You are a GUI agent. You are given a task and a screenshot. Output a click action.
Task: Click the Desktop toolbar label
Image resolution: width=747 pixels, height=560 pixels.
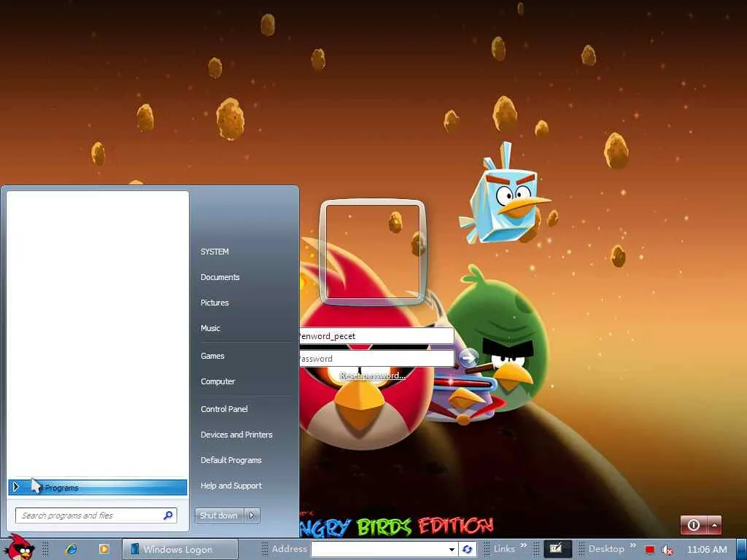606,549
